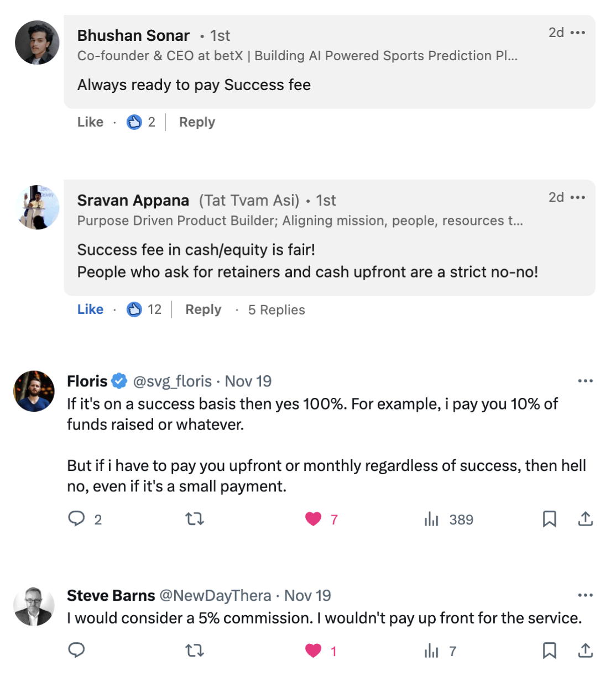The image size is (616, 682).
Task: Reply to Steve Barns's tweet via comment icon
Action: (x=76, y=650)
